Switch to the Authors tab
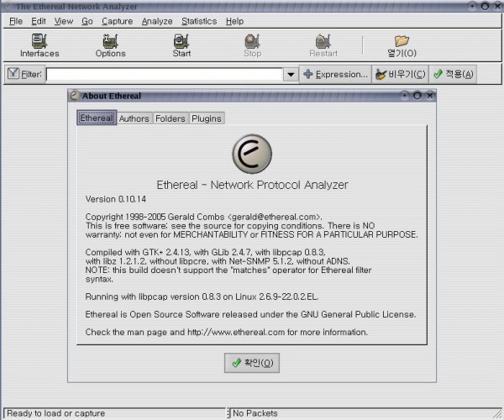Screen dimensions: 504x420 (134, 118)
